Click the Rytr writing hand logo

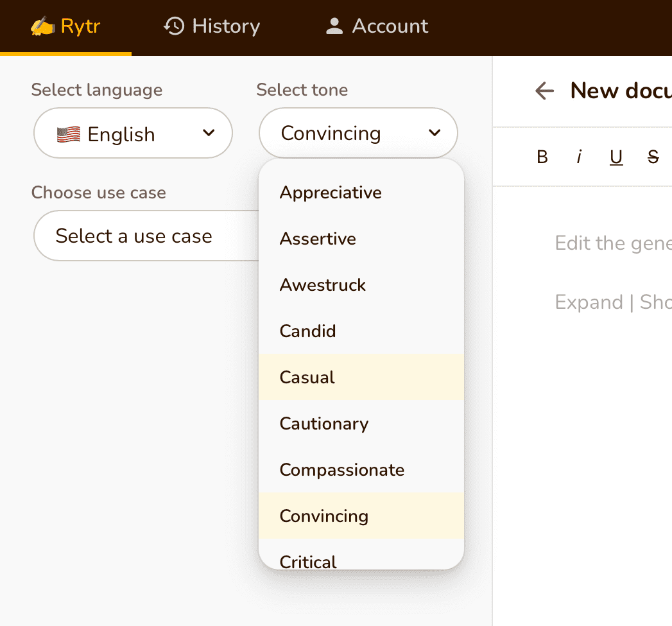(43, 26)
